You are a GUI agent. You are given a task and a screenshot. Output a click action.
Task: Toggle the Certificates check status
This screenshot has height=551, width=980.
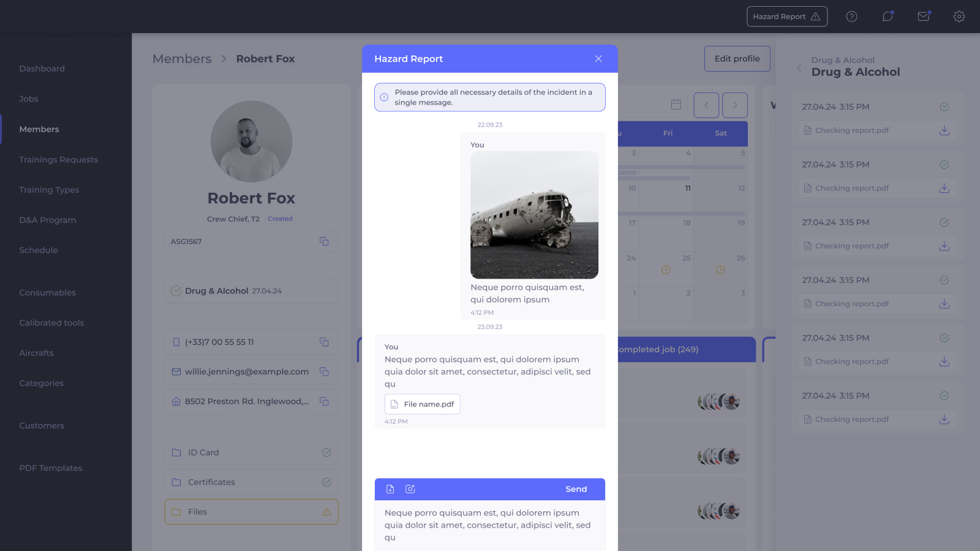(326, 482)
